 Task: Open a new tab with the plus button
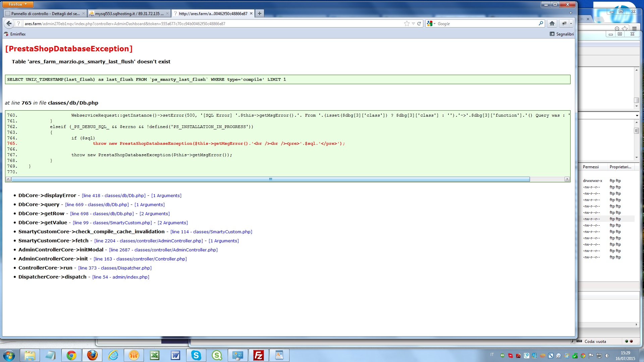pos(260,13)
